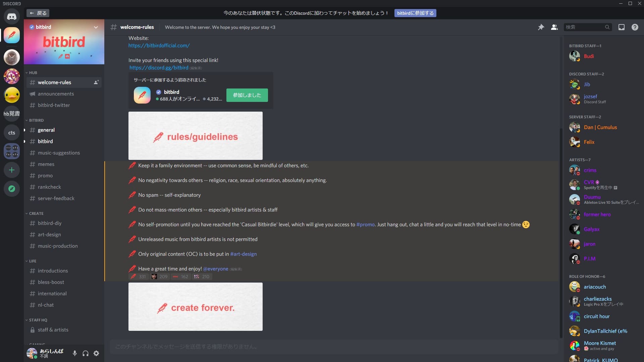Select the #music-suggestions channel

(58, 153)
